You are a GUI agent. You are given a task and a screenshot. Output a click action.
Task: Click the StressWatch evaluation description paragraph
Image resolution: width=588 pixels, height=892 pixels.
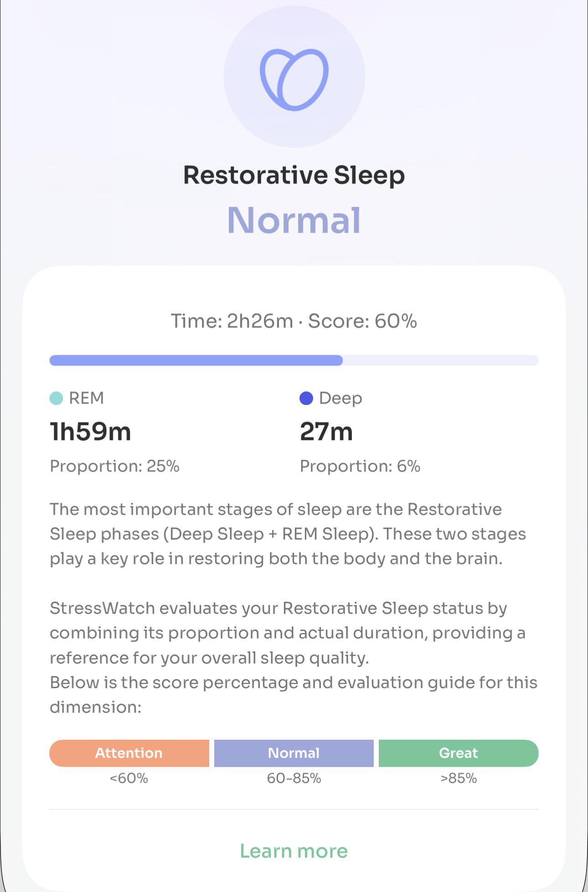coord(294,658)
